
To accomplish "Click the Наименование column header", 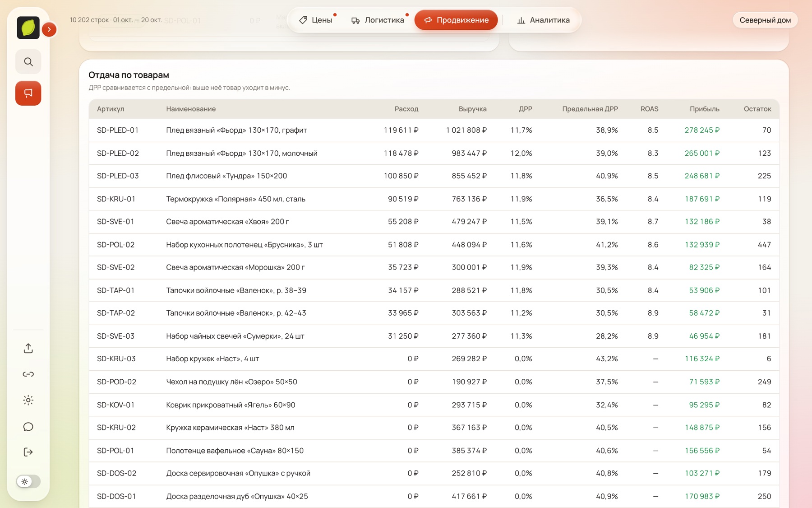I will (x=191, y=109).
